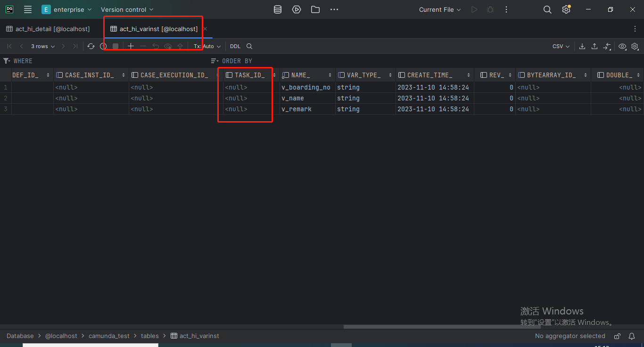The height and width of the screenshot is (347, 644).
Task: Open the database tool window icon
Action: 278,9
